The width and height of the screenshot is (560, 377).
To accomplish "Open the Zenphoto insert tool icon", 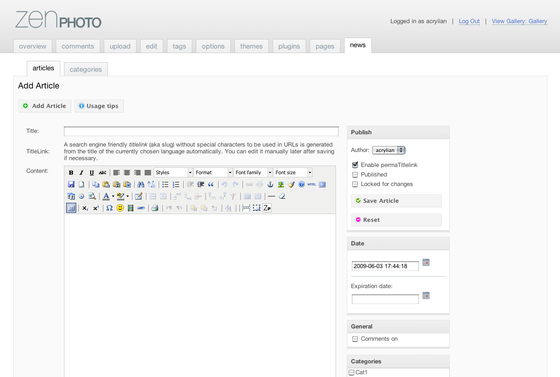I will [x=267, y=208].
